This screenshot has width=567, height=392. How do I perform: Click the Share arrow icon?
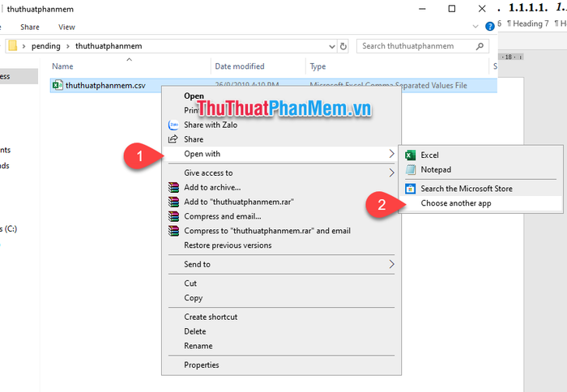173,139
